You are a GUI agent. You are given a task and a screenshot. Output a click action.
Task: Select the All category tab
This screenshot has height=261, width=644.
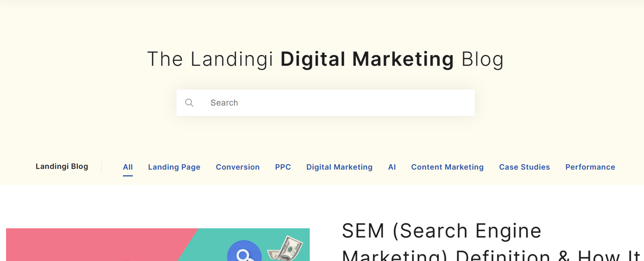click(x=128, y=167)
